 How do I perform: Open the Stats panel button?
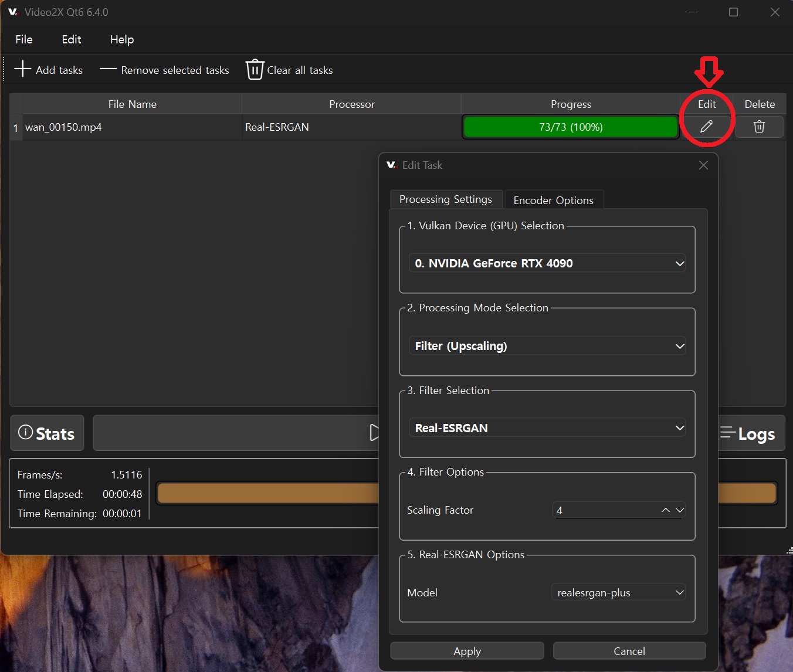pos(47,433)
